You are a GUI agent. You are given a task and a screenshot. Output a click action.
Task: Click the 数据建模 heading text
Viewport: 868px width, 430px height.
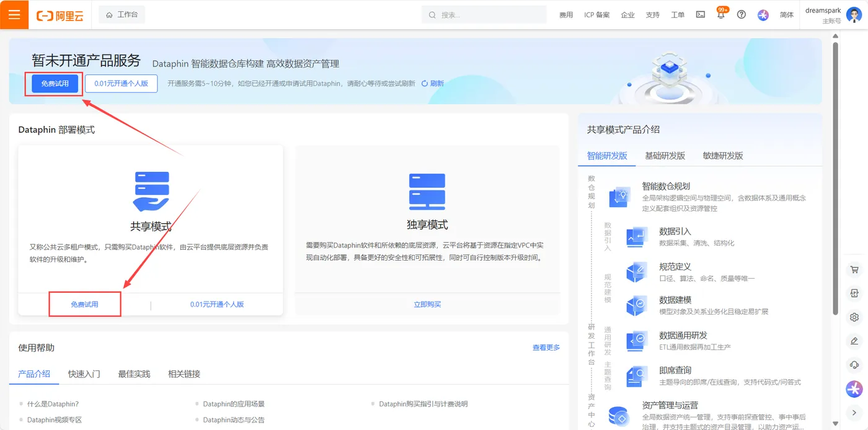click(x=675, y=300)
